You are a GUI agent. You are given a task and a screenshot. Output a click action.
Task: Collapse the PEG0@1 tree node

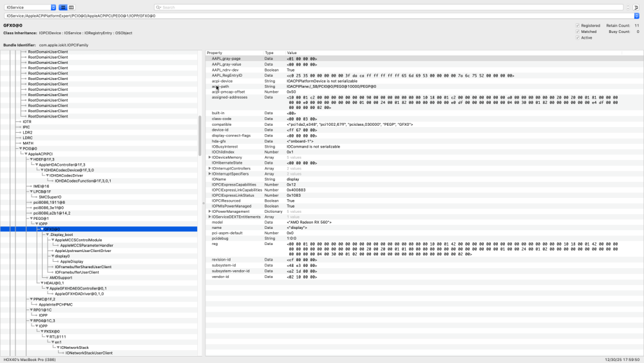coord(31,219)
